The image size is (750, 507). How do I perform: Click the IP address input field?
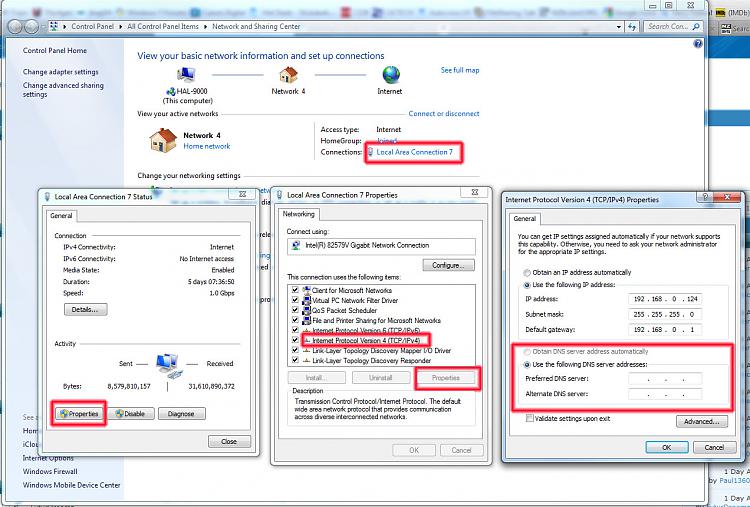coord(665,299)
